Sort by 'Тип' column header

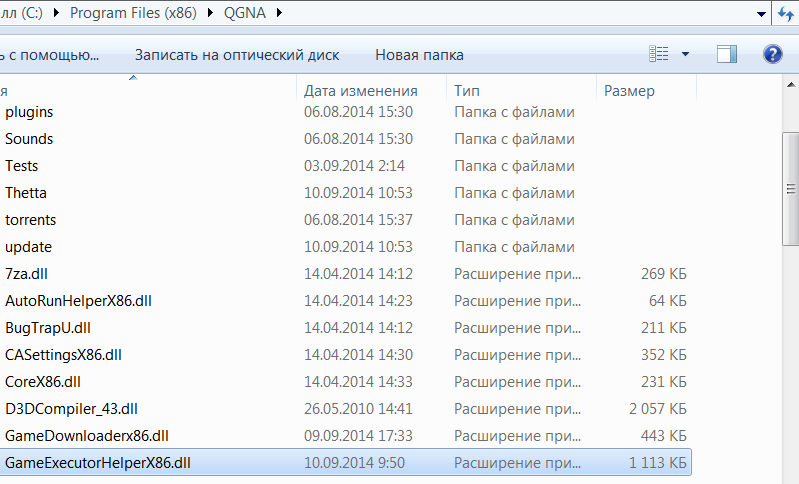tap(467, 91)
